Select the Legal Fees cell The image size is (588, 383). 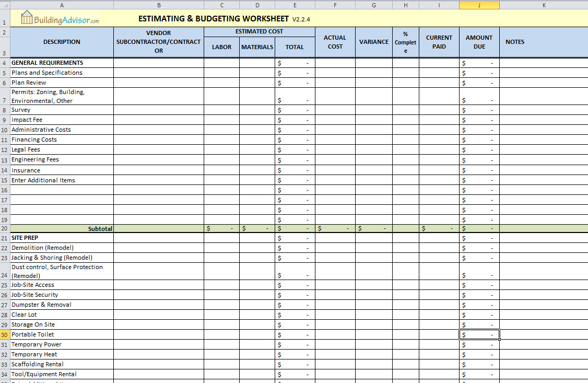pyautogui.click(x=62, y=149)
